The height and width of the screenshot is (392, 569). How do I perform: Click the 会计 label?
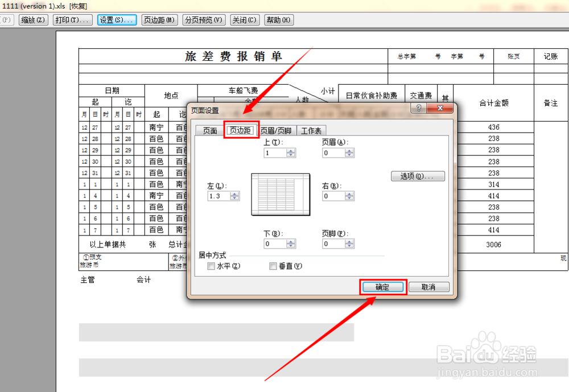point(144,279)
